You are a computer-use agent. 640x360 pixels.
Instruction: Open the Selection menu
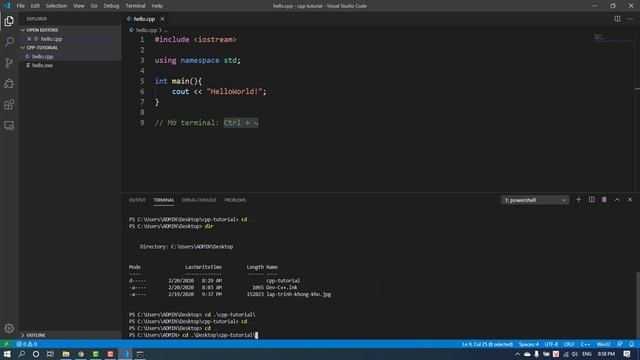56,6
